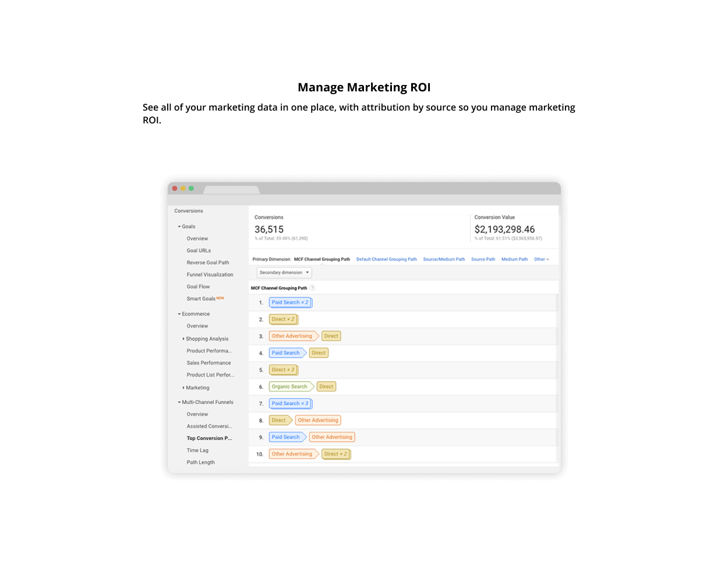Viewport: 728px width, 582px height.
Task: Open the Secondary dimension dropdown
Action: [x=284, y=272]
